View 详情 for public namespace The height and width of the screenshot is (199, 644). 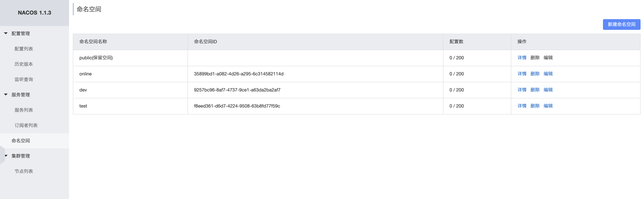522,58
